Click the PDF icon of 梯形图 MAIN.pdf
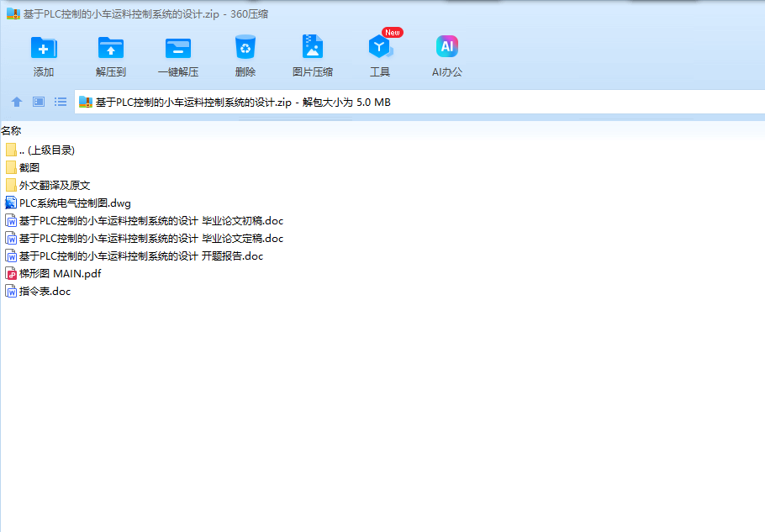Image resolution: width=765 pixels, height=532 pixels. tap(11, 273)
